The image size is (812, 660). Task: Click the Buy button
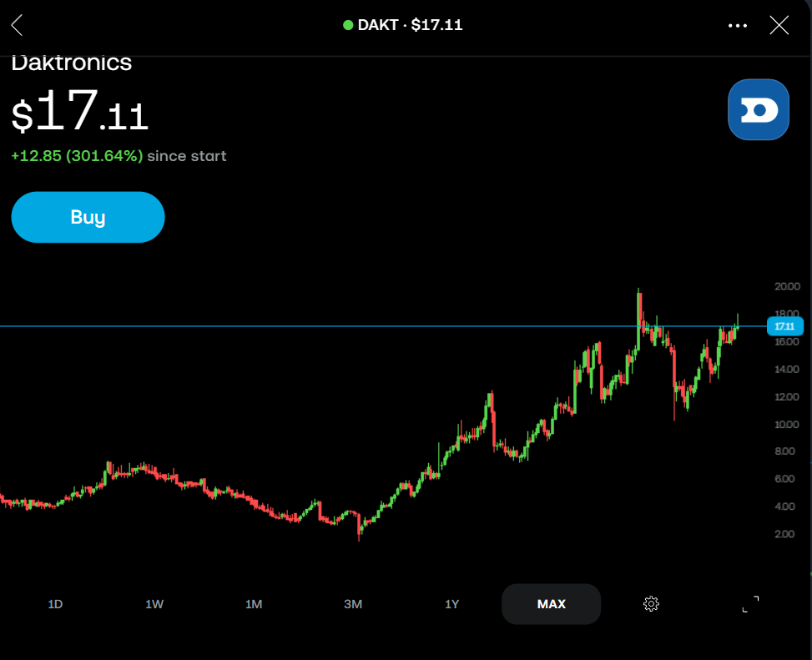pyautogui.click(x=88, y=217)
